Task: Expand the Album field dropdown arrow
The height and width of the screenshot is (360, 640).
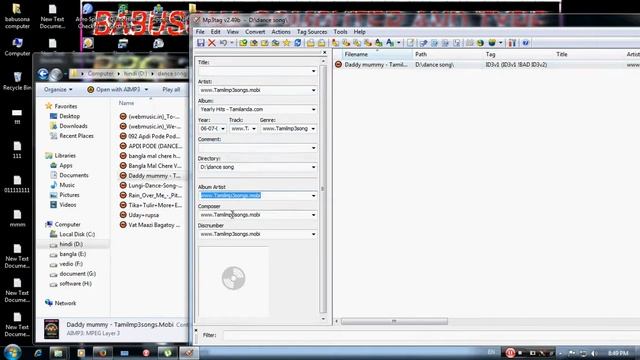Action: [313, 109]
